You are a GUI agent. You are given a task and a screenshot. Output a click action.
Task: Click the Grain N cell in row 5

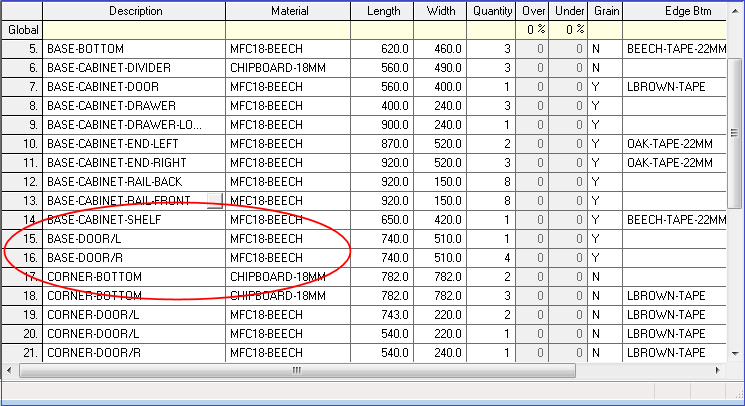pos(605,49)
